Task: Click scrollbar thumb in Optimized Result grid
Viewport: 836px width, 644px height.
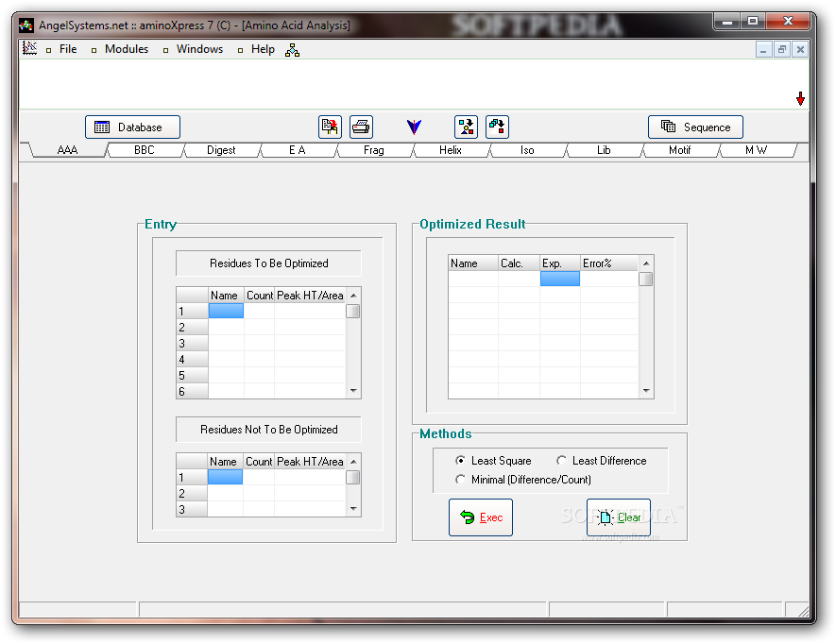Action: (x=646, y=279)
